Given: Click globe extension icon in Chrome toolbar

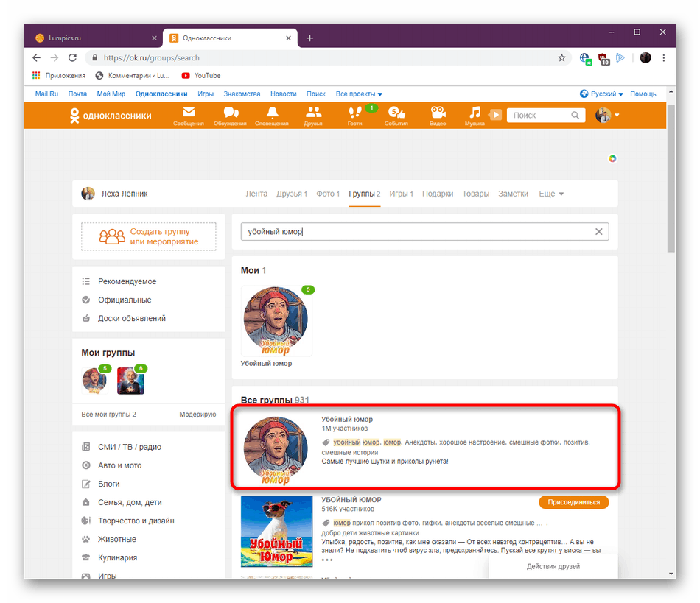Looking at the screenshot, I should coord(585,58).
